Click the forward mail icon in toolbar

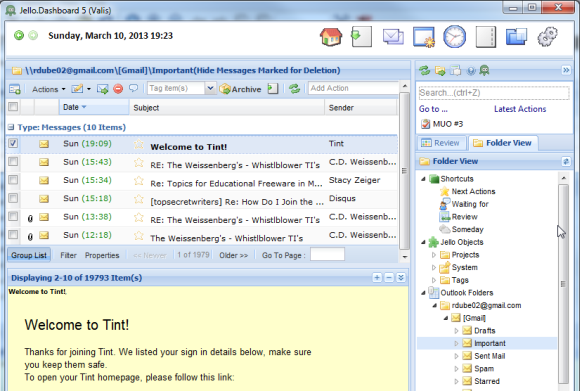pos(102,89)
